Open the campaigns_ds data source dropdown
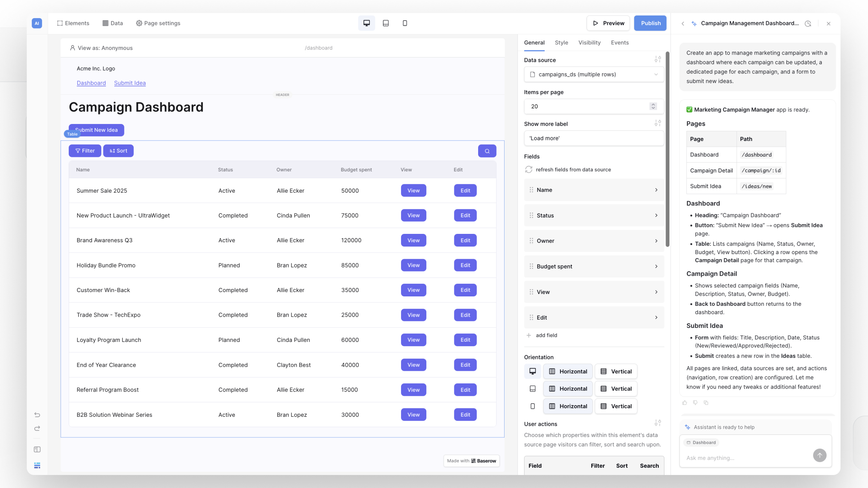Viewport: 868px width, 488px height. pyautogui.click(x=593, y=74)
